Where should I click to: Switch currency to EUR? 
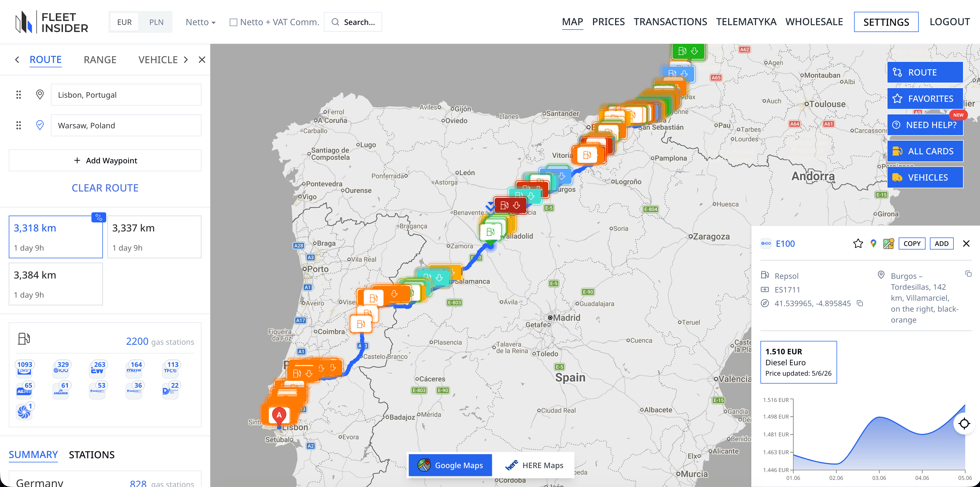coord(124,22)
